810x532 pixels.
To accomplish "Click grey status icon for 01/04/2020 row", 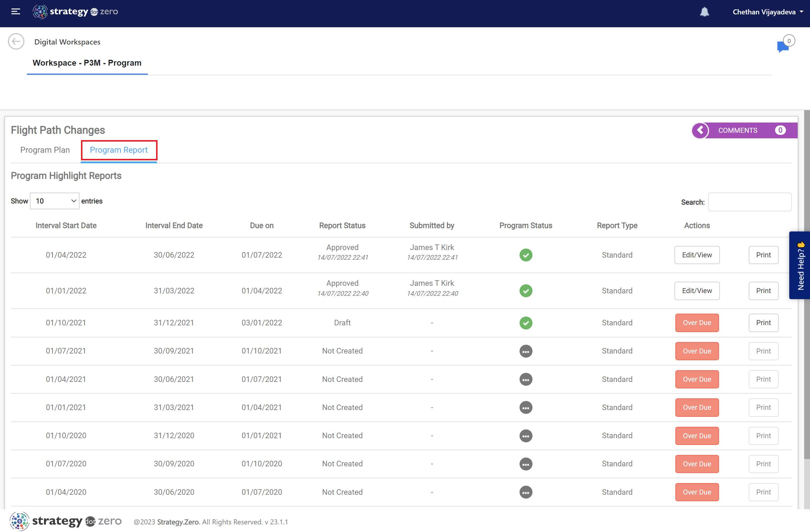I will point(526,492).
